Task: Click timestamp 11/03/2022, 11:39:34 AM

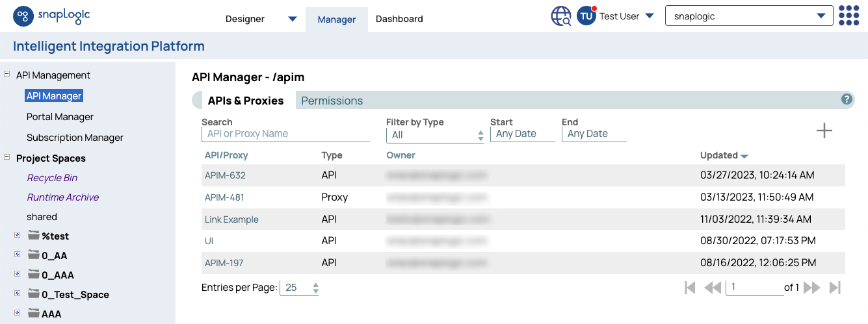Action: [x=756, y=219]
